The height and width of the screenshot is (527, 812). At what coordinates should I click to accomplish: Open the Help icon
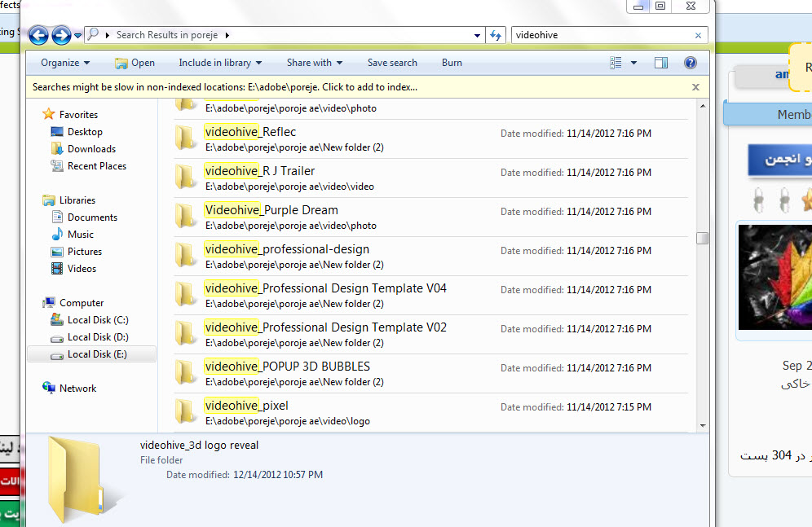(691, 63)
